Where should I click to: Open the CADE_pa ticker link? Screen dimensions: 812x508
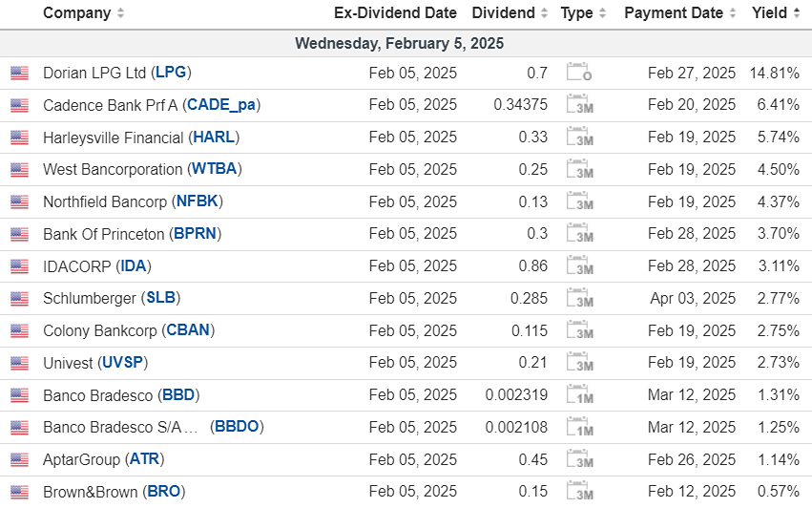(x=222, y=105)
